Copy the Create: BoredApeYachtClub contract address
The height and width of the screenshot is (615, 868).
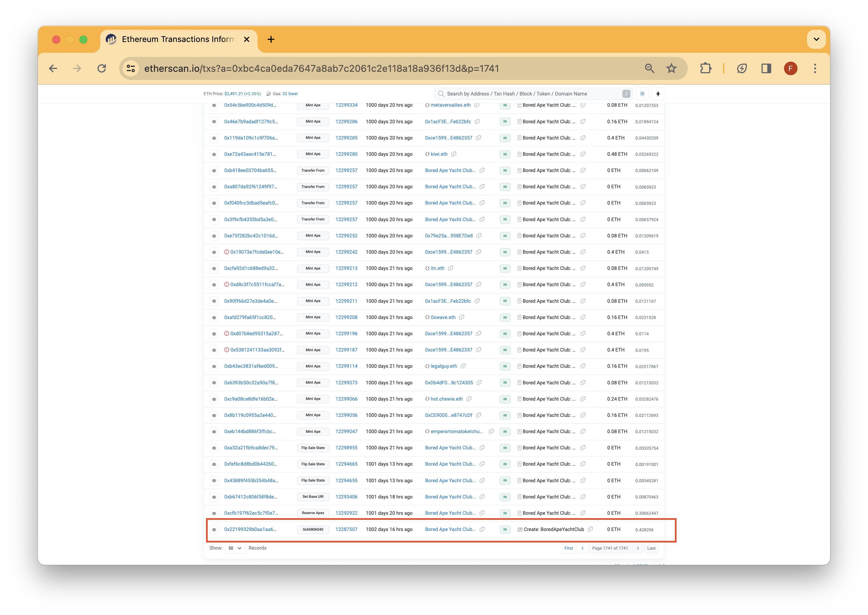[590, 529]
